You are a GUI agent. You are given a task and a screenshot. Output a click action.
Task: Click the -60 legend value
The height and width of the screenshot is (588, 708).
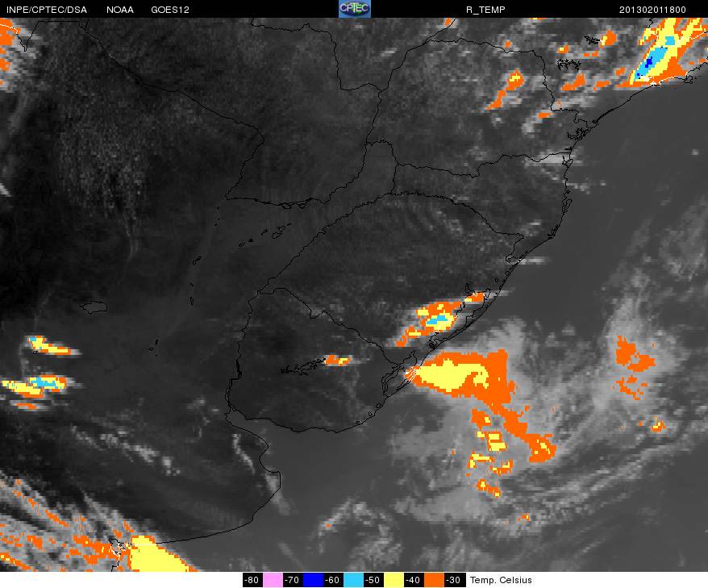point(333,580)
